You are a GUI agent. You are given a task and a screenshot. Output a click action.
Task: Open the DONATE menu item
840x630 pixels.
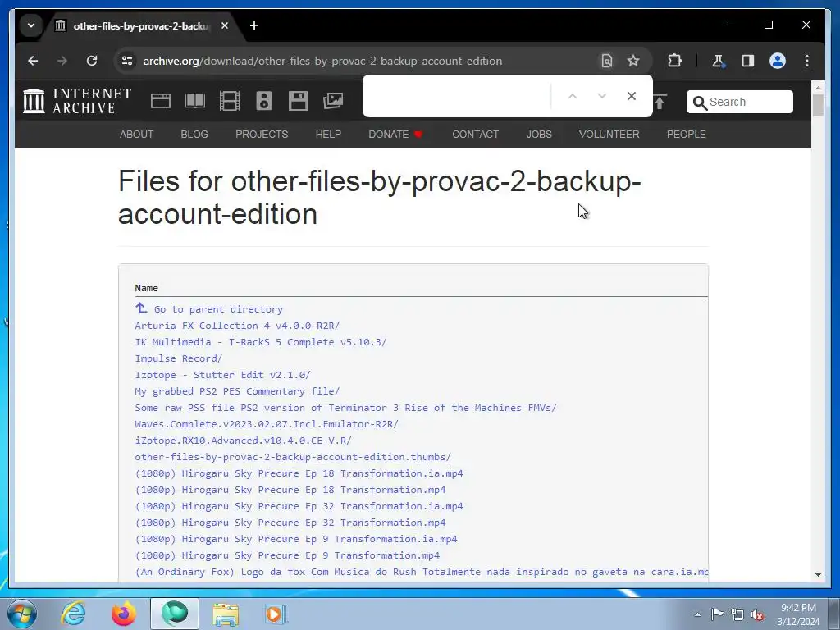(395, 135)
